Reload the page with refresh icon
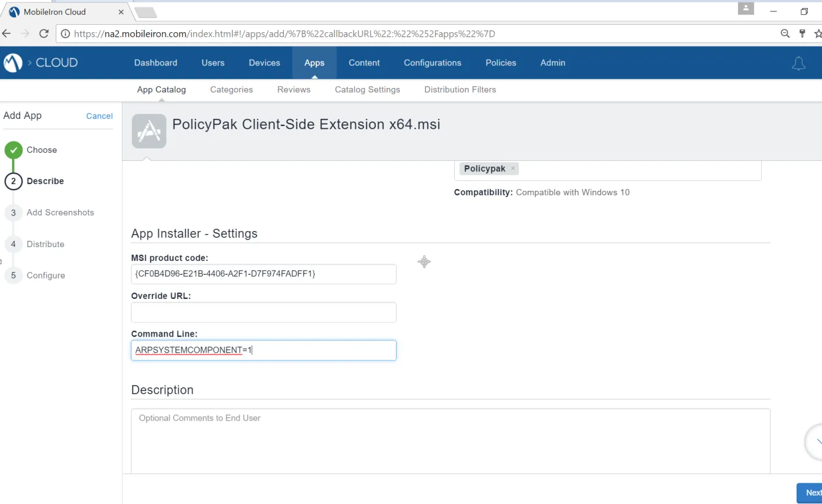822x504 pixels. tap(44, 34)
